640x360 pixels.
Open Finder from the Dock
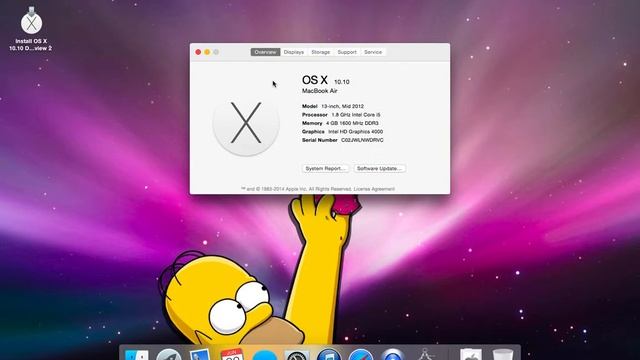[x=136, y=355]
